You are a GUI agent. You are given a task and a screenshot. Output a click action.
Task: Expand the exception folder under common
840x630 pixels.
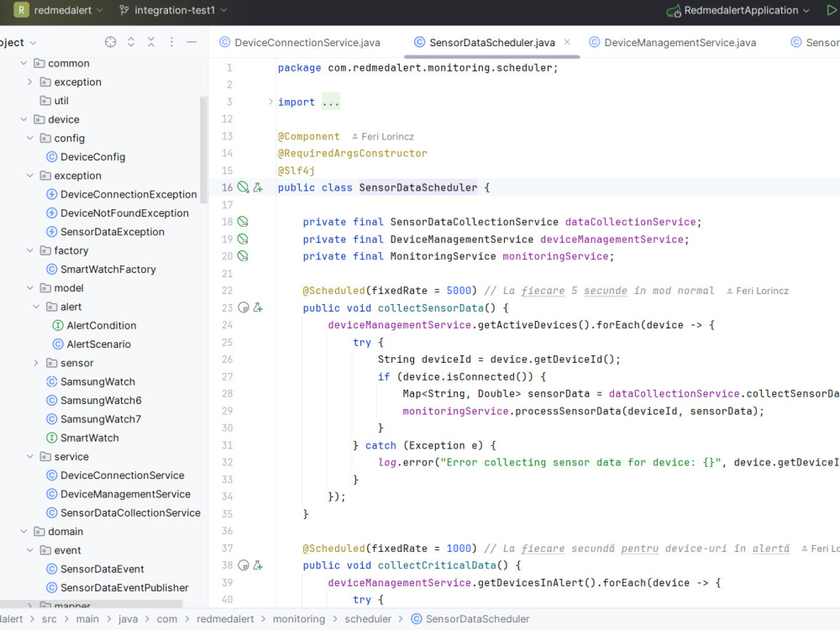point(30,82)
